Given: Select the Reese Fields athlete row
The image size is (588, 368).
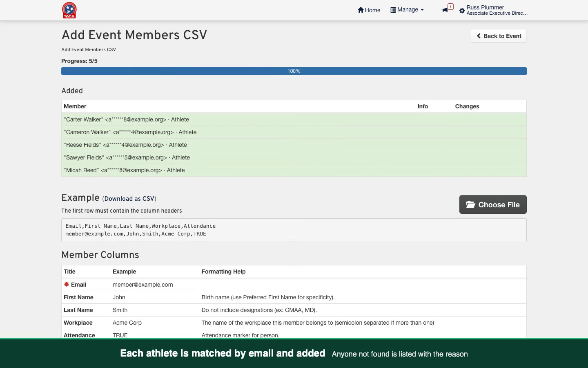Looking at the screenshot, I should (x=294, y=145).
